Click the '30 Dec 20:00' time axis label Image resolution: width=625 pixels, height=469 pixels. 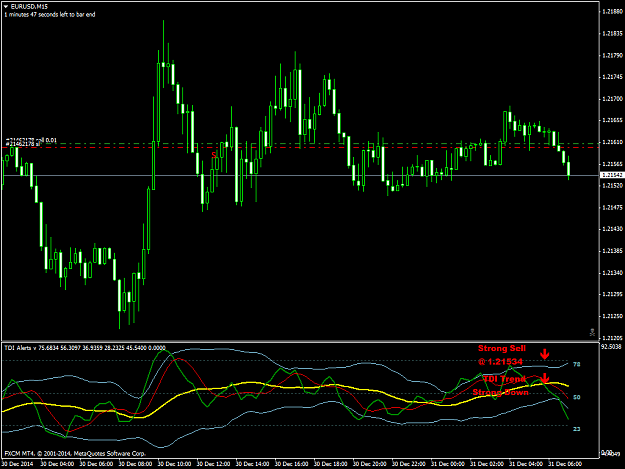[x=369, y=464]
